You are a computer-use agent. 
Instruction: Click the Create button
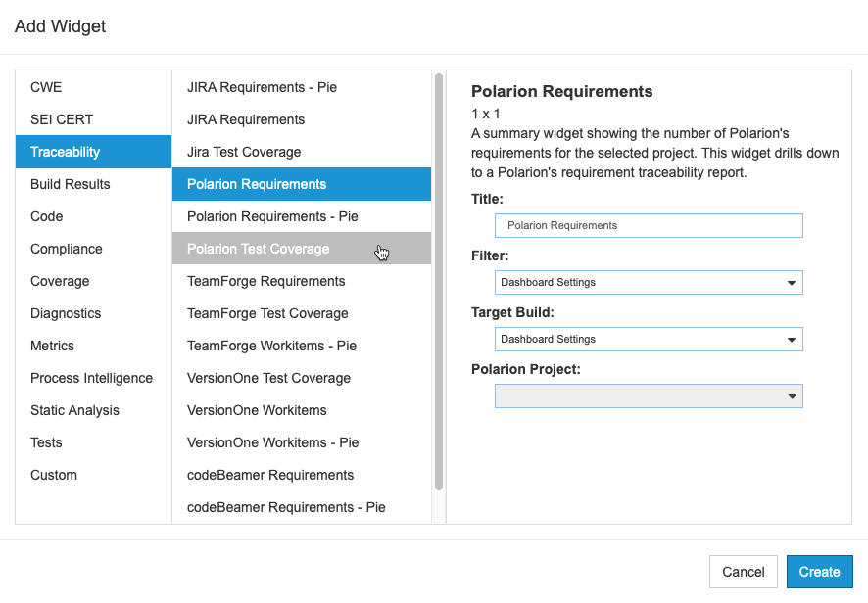tap(819, 572)
